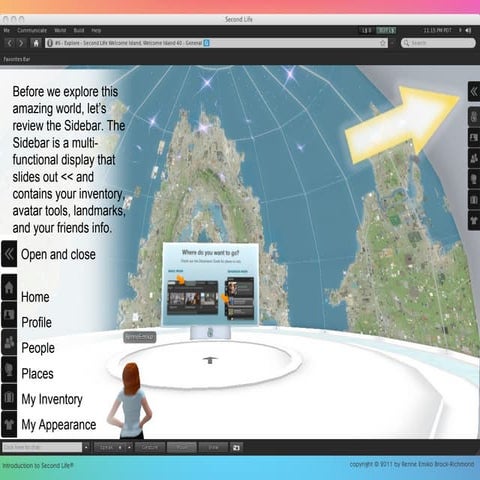
Task: Go forward with the navigation forward arrow
Action: [x=21, y=43]
